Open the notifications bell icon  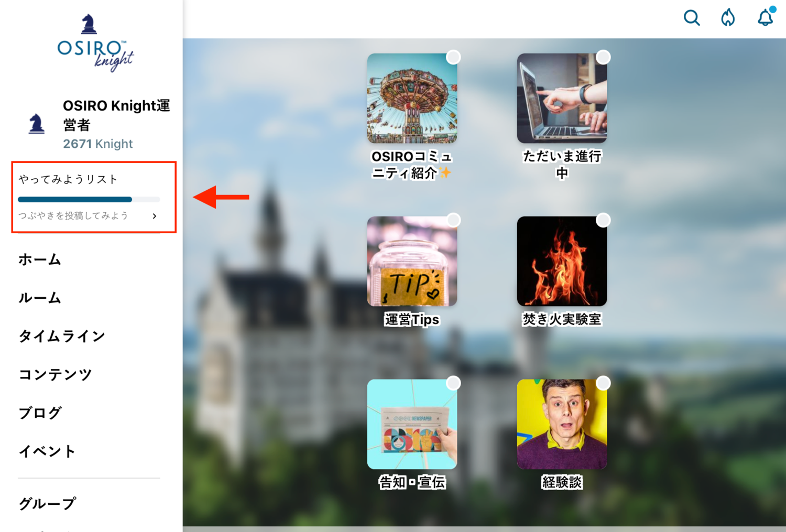pos(766,17)
